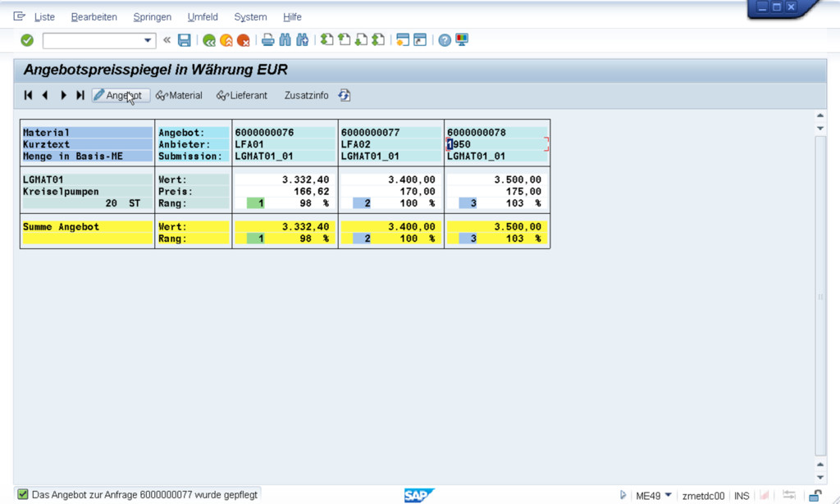Click the red Cancel icon
Viewport: 840px width, 504px height.
(x=243, y=40)
